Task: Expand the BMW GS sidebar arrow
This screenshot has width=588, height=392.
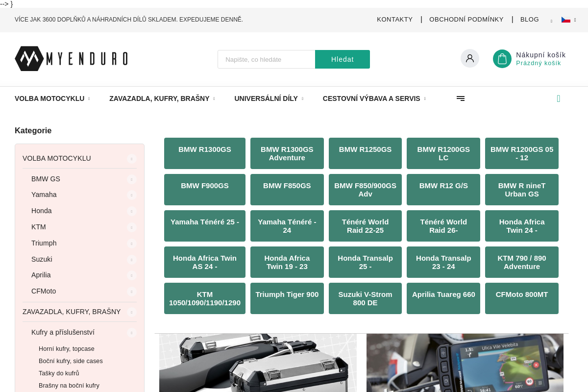Action: tap(131, 179)
